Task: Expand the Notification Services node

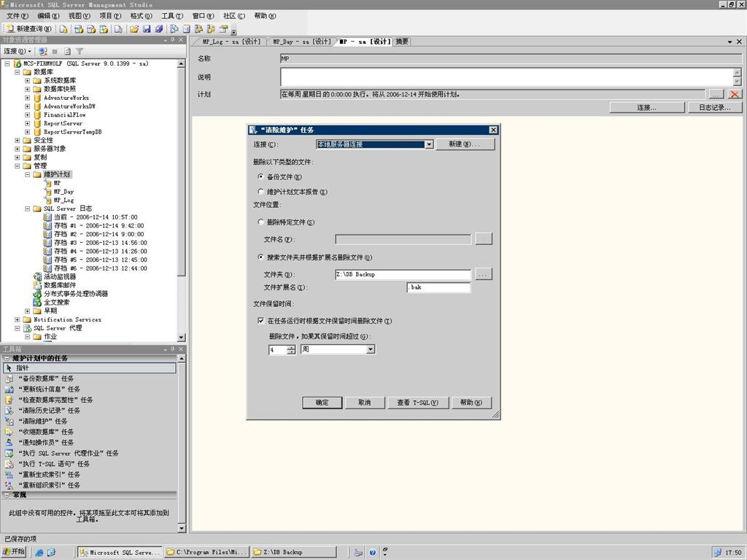Action: pyautogui.click(x=18, y=319)
